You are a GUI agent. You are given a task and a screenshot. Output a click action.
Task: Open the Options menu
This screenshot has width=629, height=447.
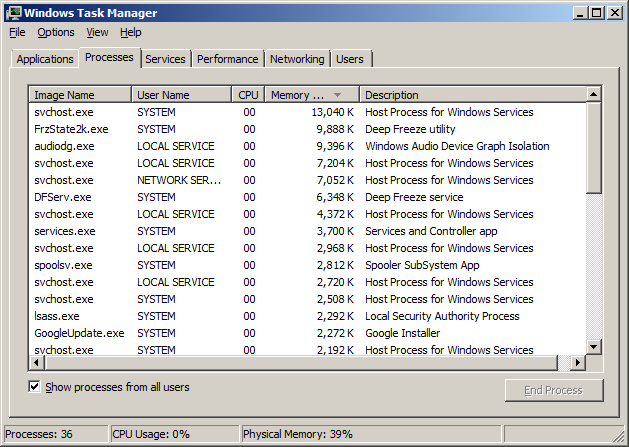(56, 32)
